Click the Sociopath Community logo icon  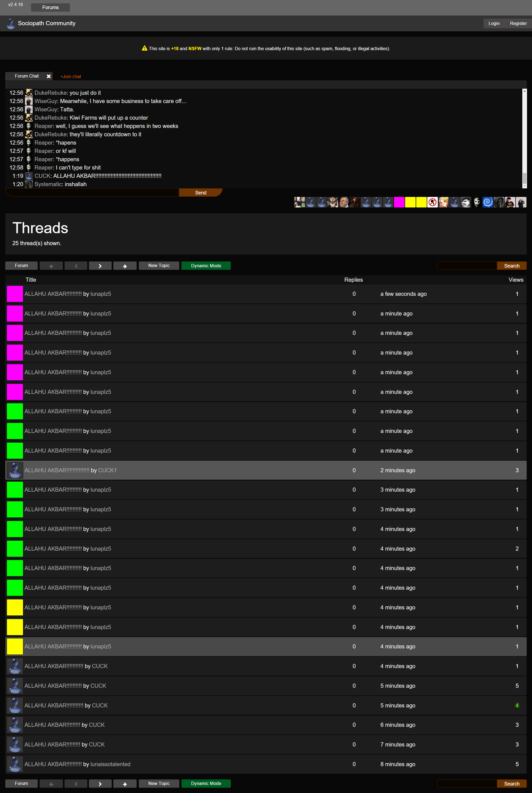click(x=11, y=23)
